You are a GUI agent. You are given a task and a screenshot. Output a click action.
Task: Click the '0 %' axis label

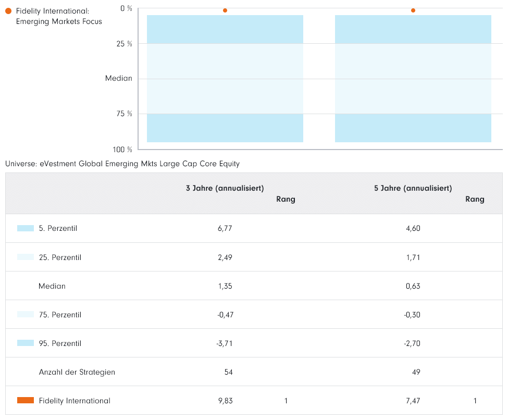[126, 8]
